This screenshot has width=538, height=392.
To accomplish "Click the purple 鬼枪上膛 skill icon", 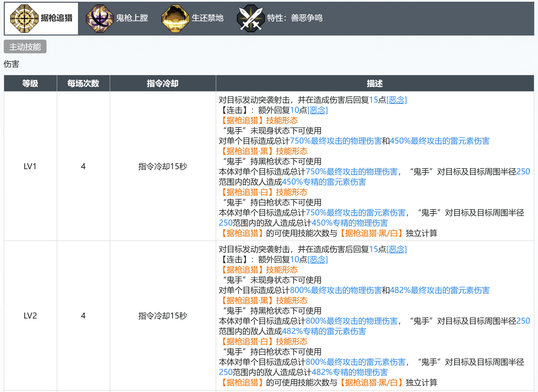I will (x=100, y=18).
